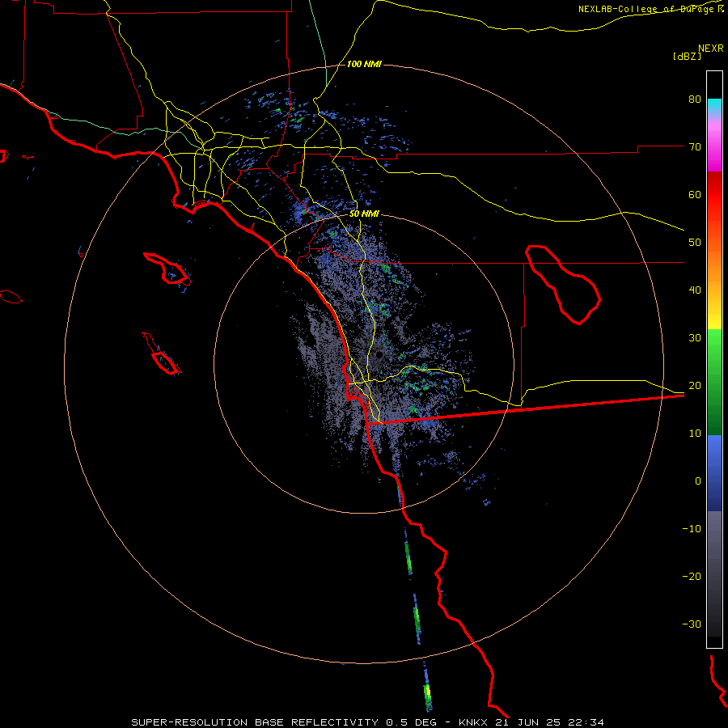
Task: Click the "50 NMI" range ring label
Action: [x=364, y=214]
